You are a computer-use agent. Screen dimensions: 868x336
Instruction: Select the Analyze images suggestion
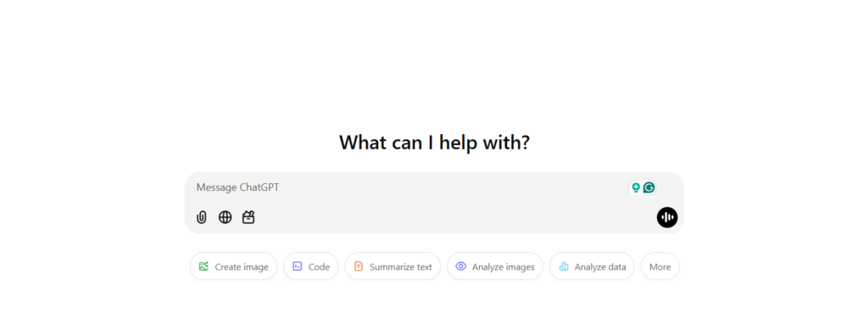tap(495, 266)
